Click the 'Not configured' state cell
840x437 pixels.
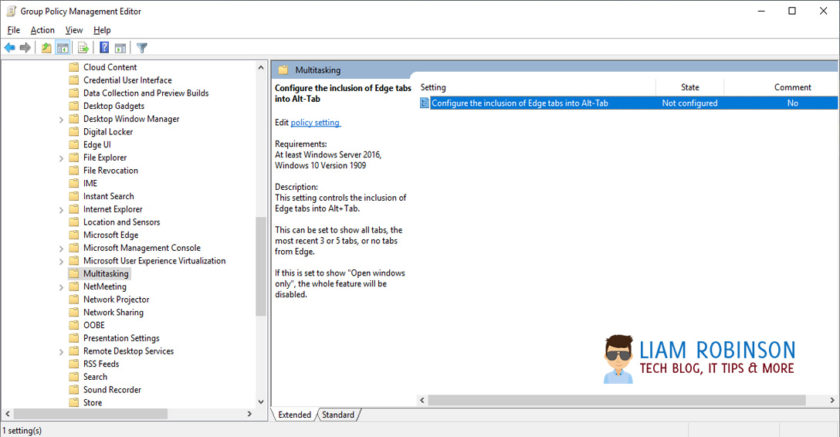click(x=689, y=103)
